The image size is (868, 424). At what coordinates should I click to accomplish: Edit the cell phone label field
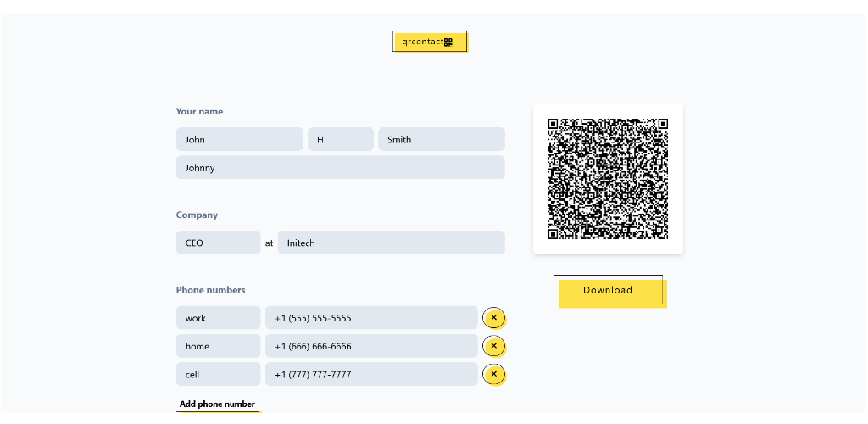click(218, 375)
